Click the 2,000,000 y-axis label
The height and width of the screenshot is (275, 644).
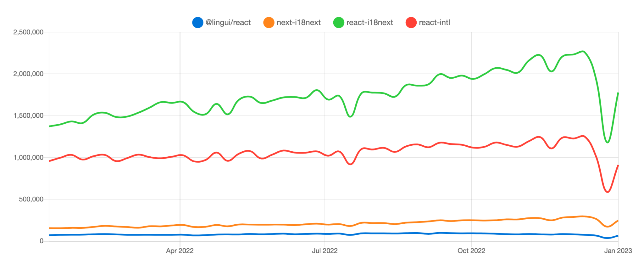tap(28, 74)
